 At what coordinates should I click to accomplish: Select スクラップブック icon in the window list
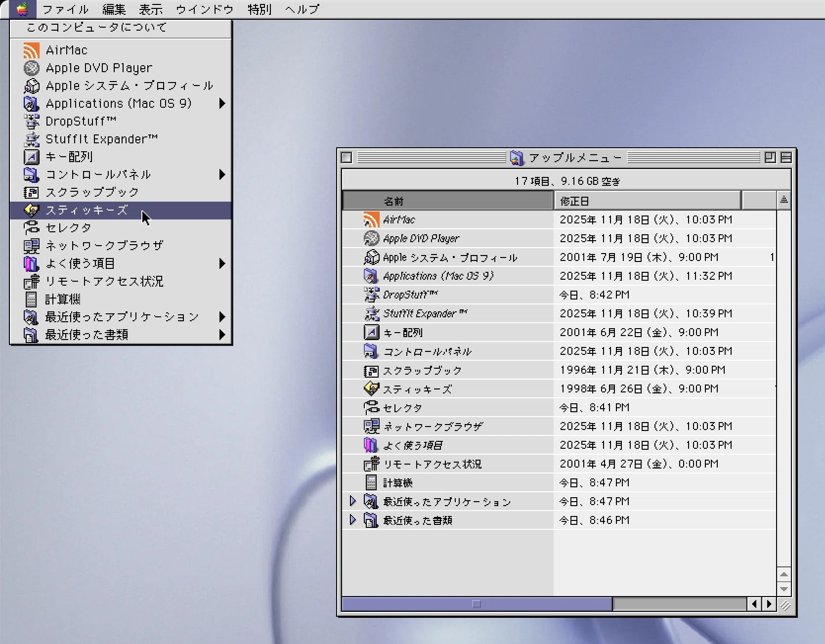371,370
